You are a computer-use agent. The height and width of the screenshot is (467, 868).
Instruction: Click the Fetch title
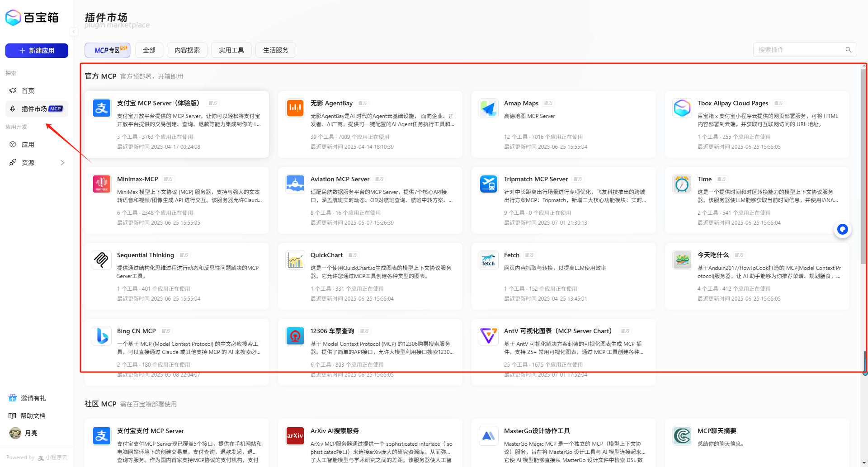point(512,255)
